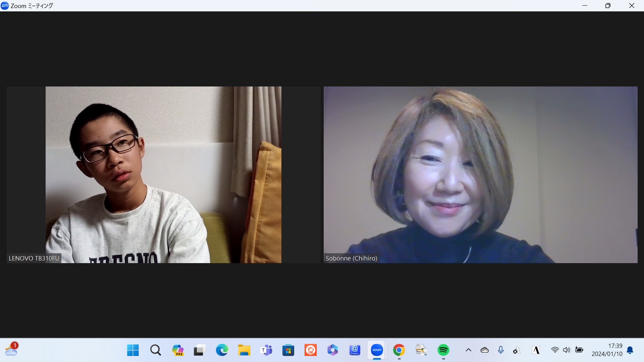The height and width of the screenshot is (362, 644).
Task: Open the Microsoft Store app
Action: (288, 350)
